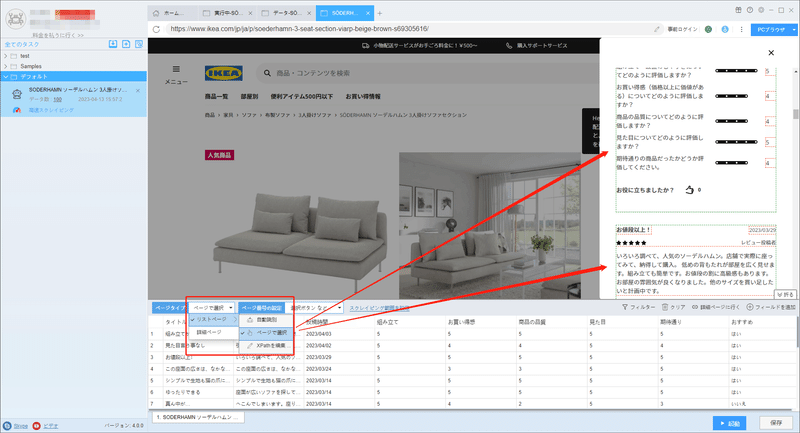Click the search tasks icon in task panel
This screenshot has height=433, width=800.
pos(139,44)
